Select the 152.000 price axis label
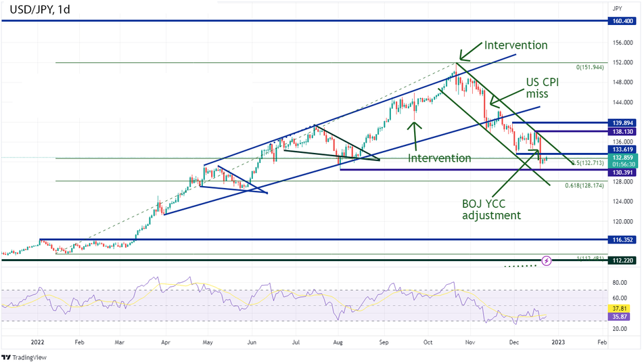642x364 pixels. [622, 62]
